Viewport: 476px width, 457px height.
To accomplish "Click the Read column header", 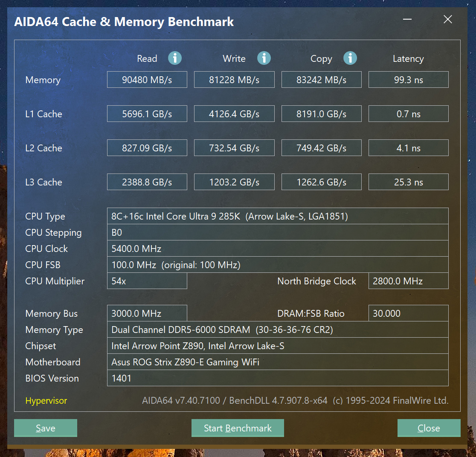I will 147,58.
